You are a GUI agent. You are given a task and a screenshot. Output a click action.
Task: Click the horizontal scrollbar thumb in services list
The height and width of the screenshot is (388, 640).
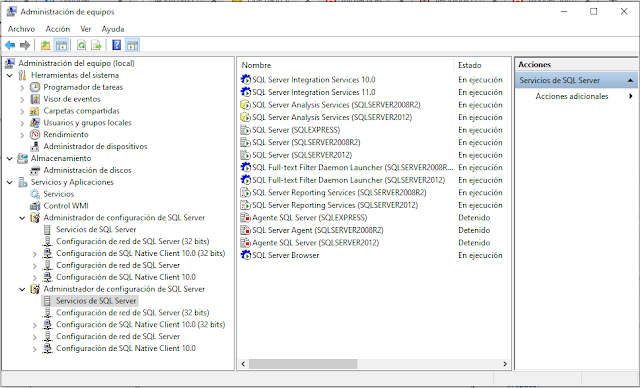(303, 364)
